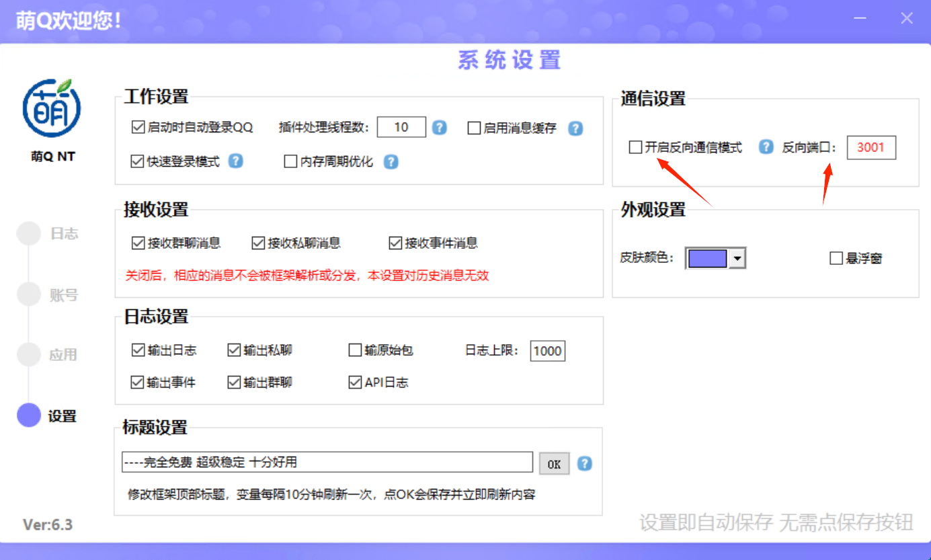Viewport: 931px width, 560px height.
Task: Click the help icon beside 插件处理线程数
Action: [x=440, y=127]
